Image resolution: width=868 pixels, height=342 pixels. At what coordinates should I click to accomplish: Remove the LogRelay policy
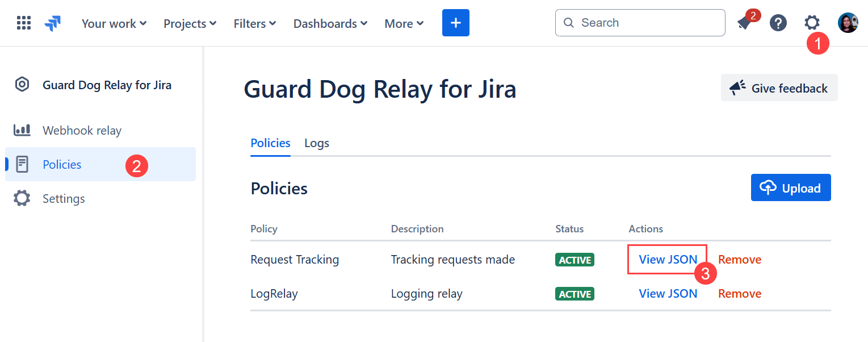point(739,293)
